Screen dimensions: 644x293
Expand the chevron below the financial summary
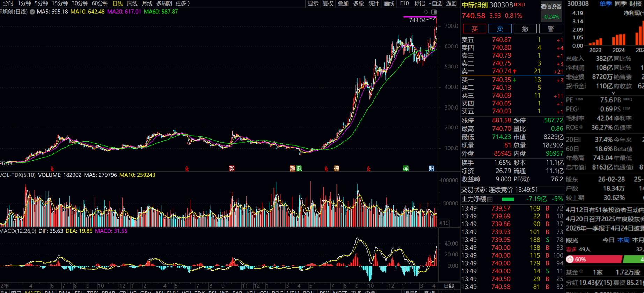point(613,93)
